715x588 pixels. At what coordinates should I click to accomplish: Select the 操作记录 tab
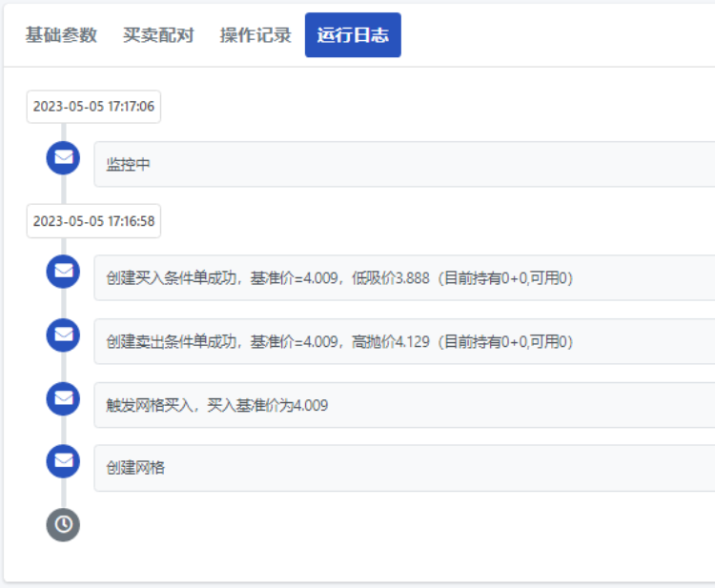click(255, 35)
